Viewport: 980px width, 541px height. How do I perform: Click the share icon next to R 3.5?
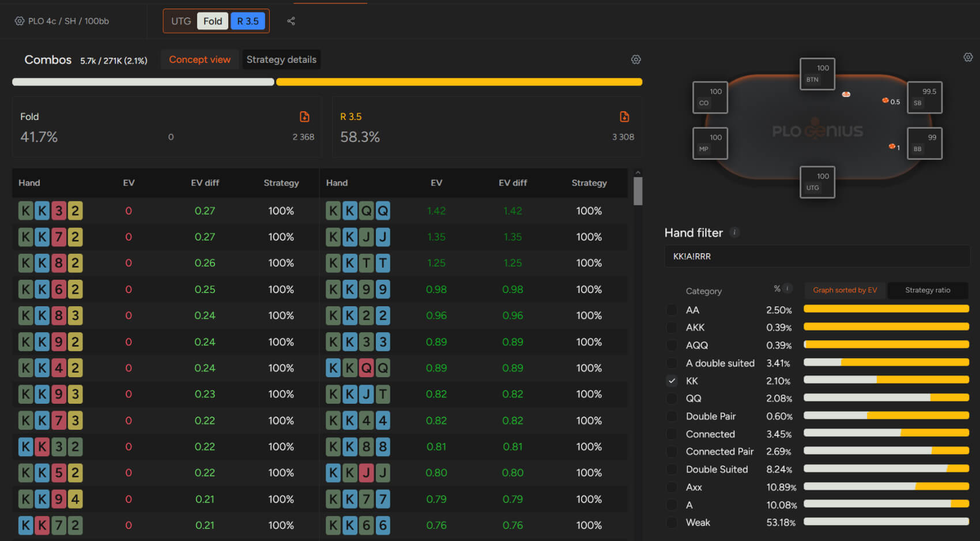point(291,21)
